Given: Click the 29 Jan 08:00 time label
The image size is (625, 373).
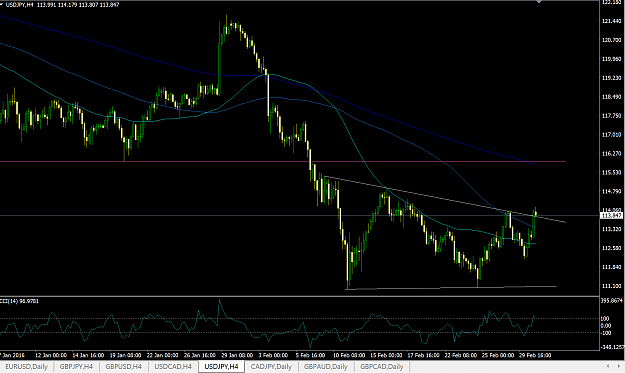Looking at the screenshot, I should pyautogui.click(x=237, y=355).
